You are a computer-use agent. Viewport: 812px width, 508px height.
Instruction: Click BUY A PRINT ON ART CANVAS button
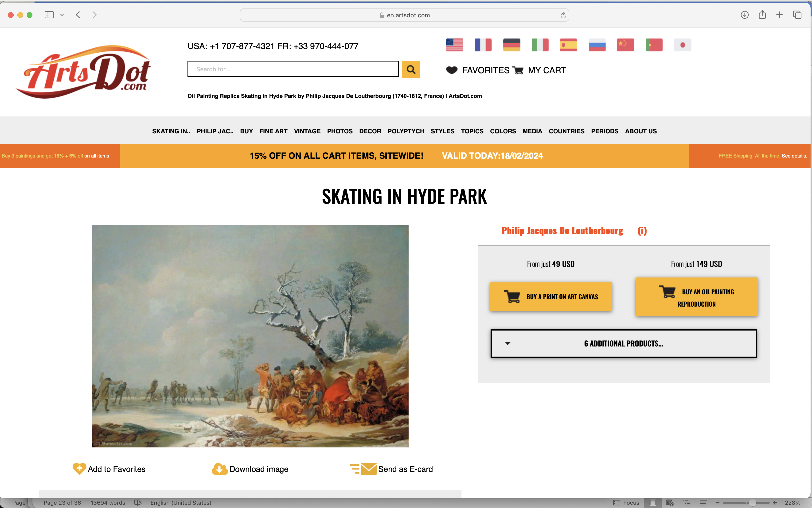pos(551,297)
